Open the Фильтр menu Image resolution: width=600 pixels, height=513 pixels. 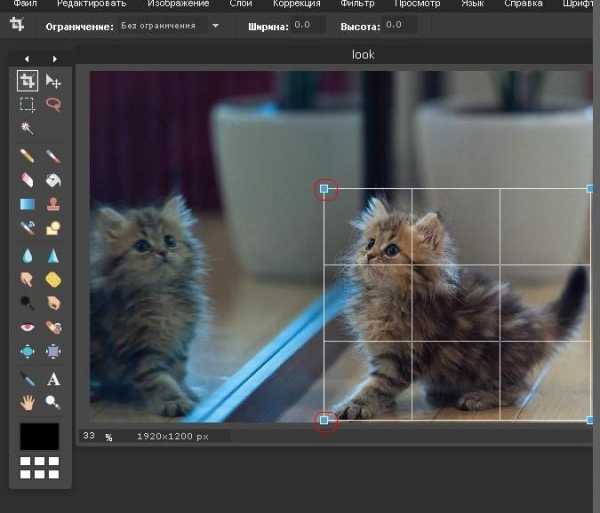[357, 4]
